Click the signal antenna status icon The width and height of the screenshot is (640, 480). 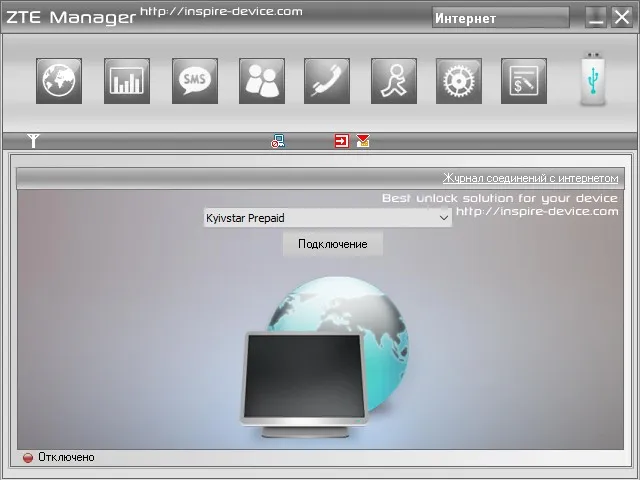(33, 141)
